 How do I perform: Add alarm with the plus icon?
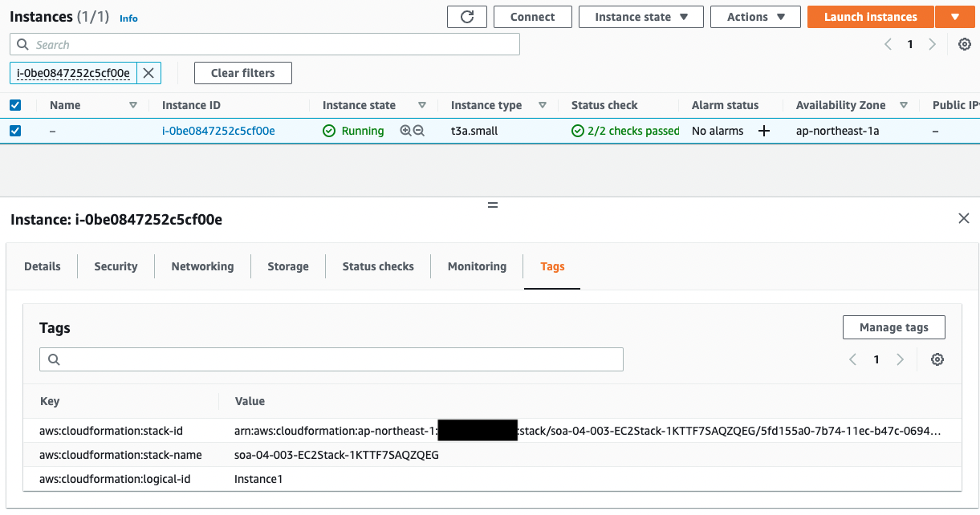pos(764,131)
